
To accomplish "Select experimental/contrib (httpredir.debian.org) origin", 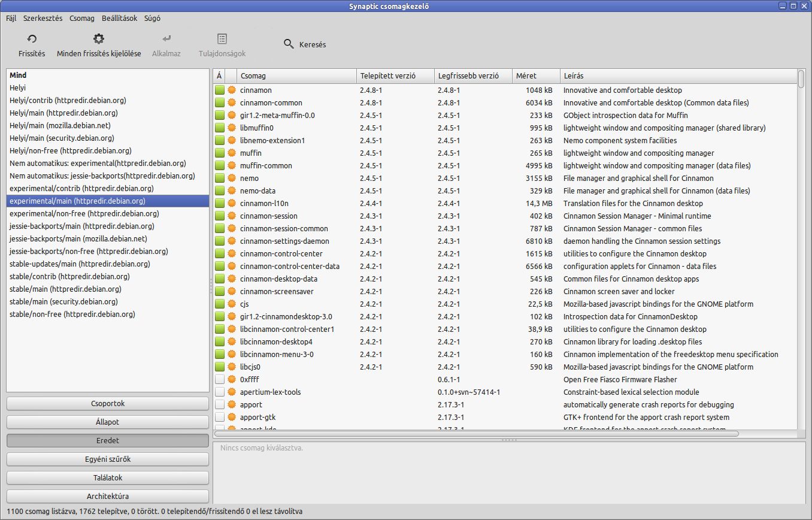I will tap(108, 189).
